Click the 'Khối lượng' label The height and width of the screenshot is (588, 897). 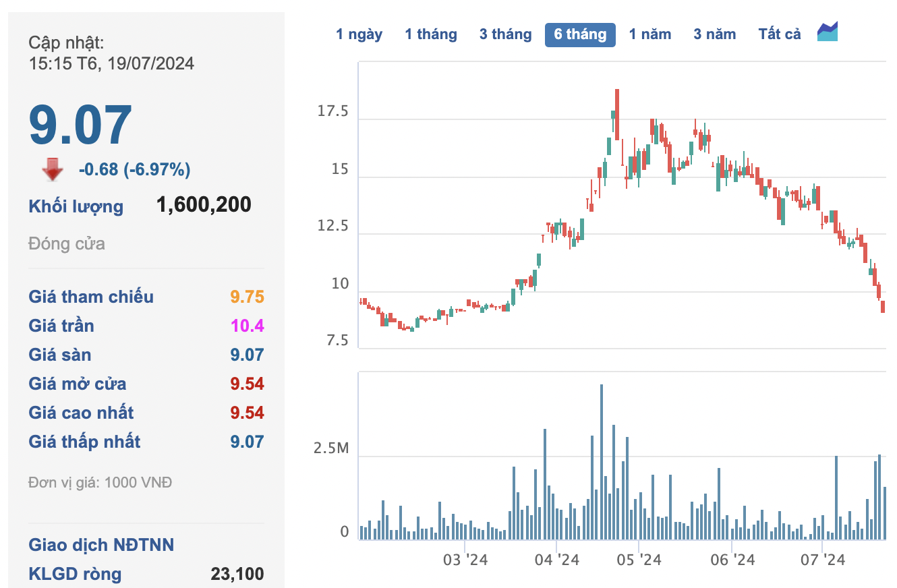pyautogui.click(x=76, y=206)
